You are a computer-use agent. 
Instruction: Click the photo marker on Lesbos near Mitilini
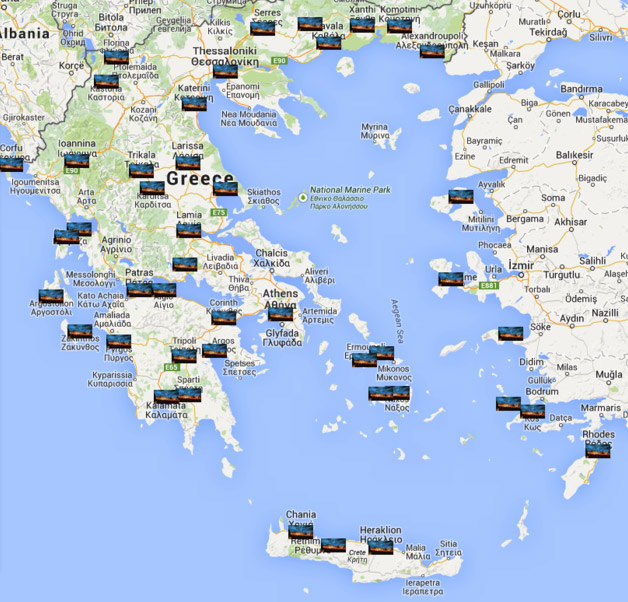(x=461, y=197)
